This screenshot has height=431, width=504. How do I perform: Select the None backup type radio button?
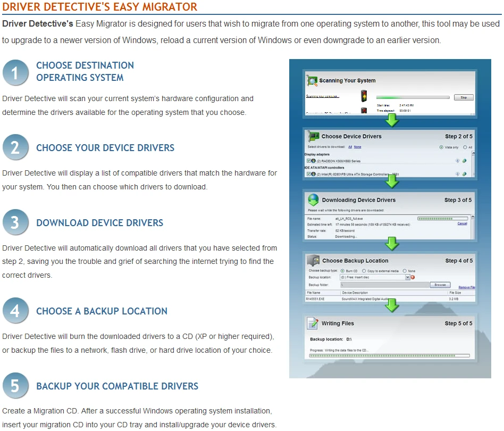[x=405, y=271]
